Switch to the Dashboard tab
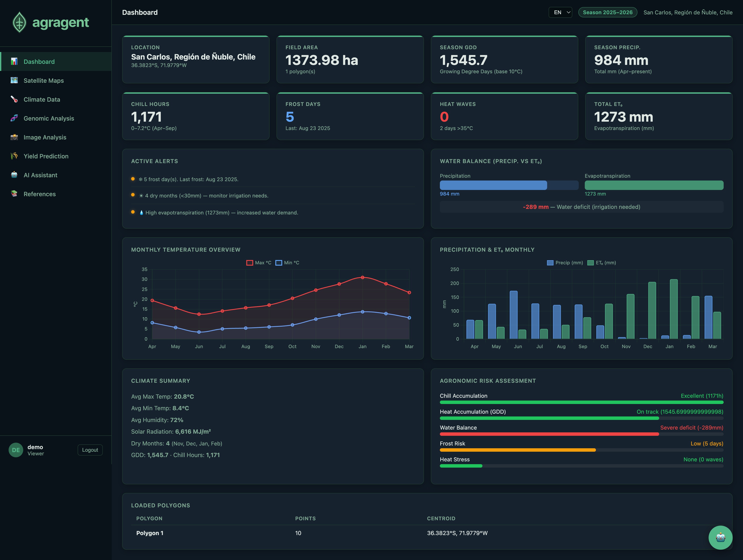This screenshot has height=560, width=743. pos(39,61)
